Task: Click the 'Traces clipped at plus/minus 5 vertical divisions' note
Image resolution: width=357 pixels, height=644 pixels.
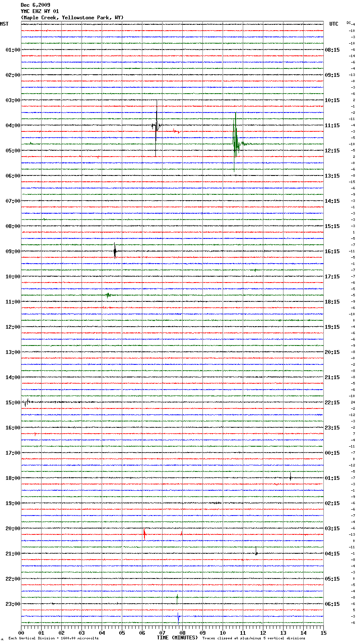Action: 254,639
